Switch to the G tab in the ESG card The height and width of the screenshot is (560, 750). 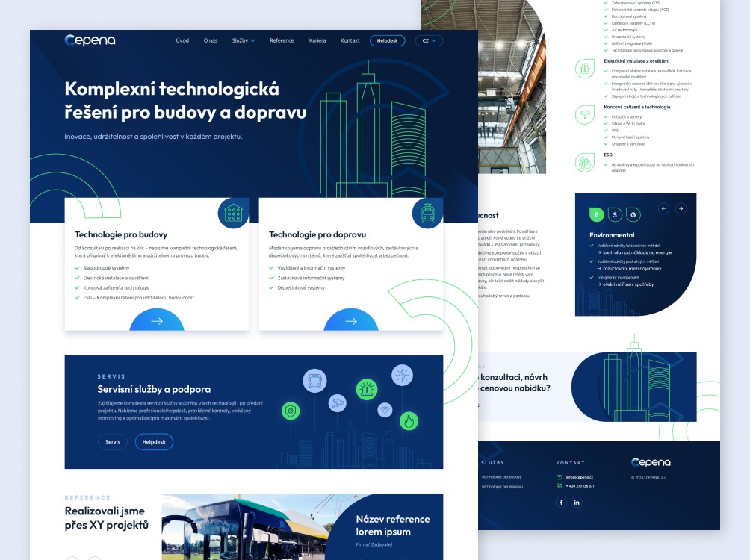click(x=633, y=215)
